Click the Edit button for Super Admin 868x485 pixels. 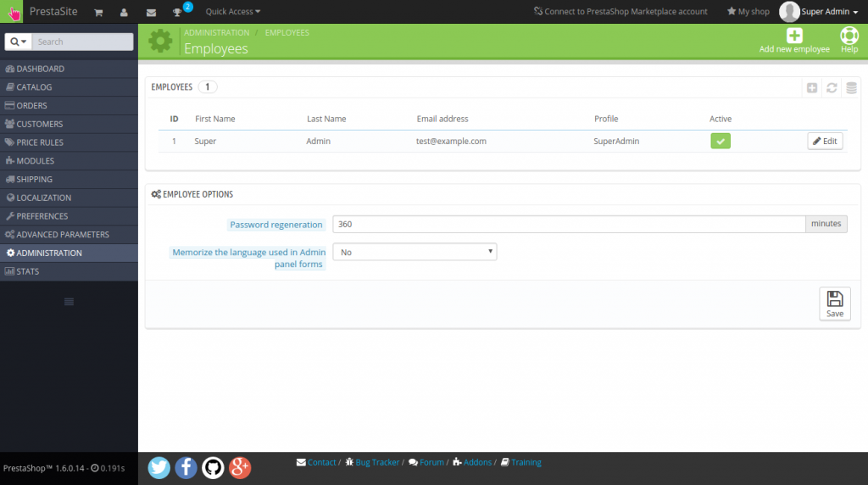(825, 142)
